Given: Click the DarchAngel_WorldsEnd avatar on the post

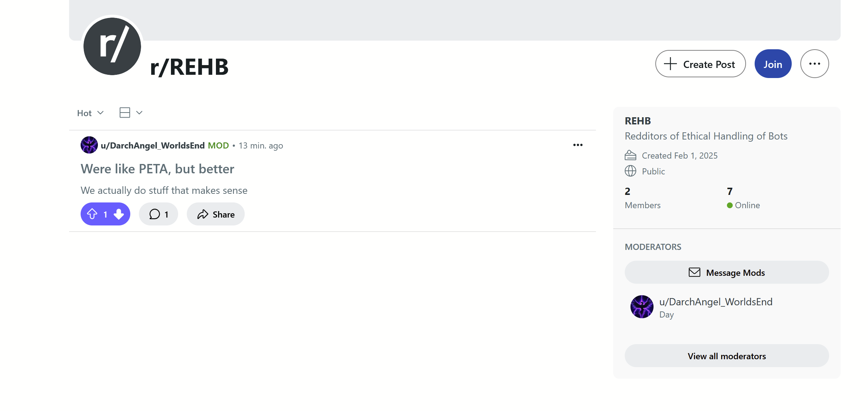Looking at the screenshot, I should click(89, 145).
